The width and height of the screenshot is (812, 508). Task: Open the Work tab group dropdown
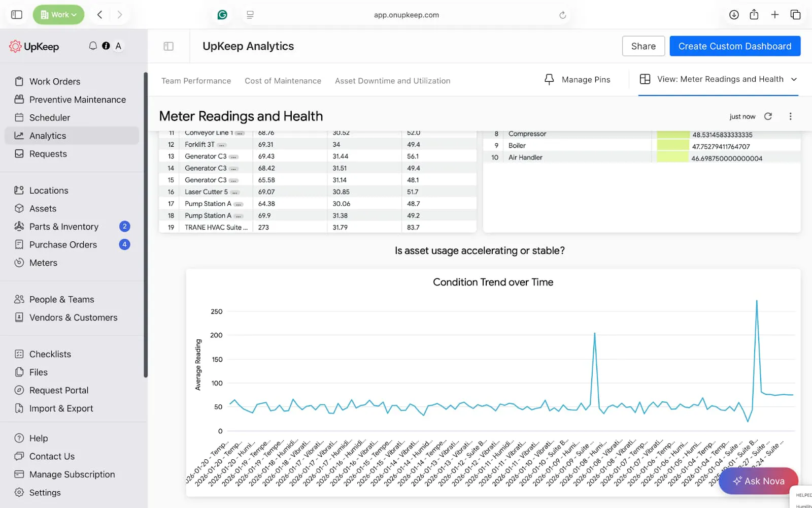click(x=58, y=15)
